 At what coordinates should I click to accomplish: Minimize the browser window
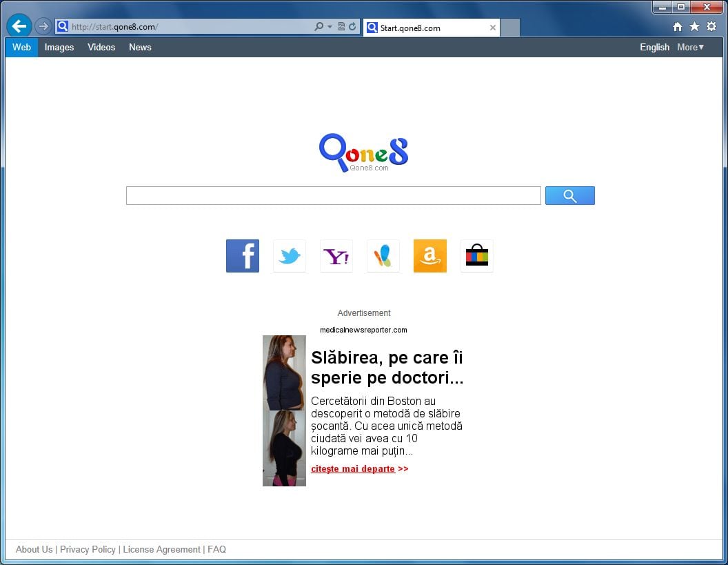click(x=663, y=7)
